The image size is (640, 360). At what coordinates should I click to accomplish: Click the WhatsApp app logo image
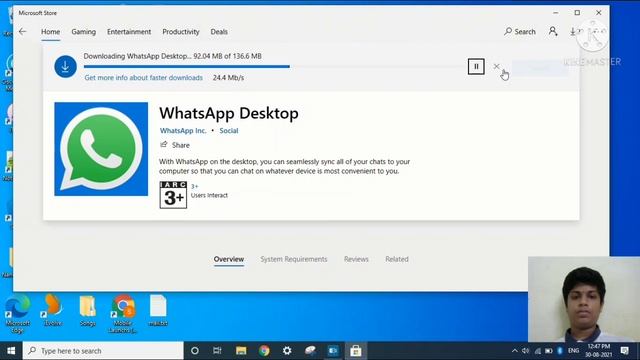(101, 149)
